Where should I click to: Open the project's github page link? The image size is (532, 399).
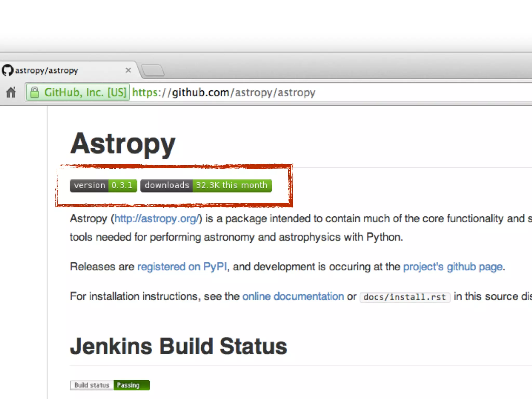click(x=453, y=267)
